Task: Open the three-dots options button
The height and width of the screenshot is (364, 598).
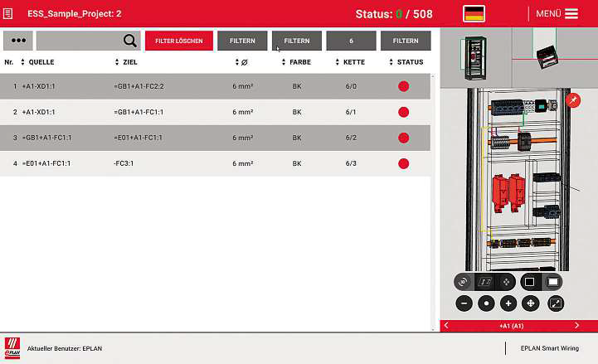Action: 18,41
